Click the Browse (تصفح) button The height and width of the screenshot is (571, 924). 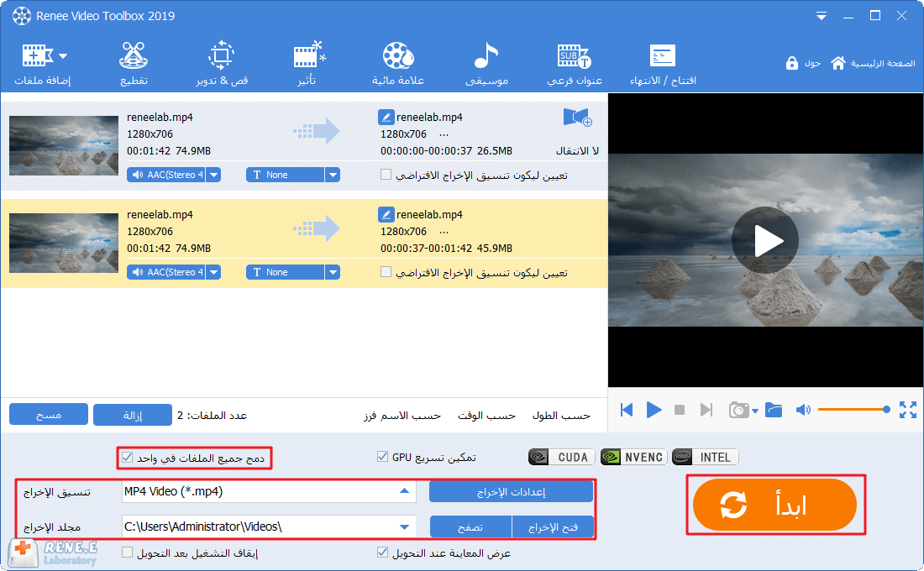(x=470, y=526)
